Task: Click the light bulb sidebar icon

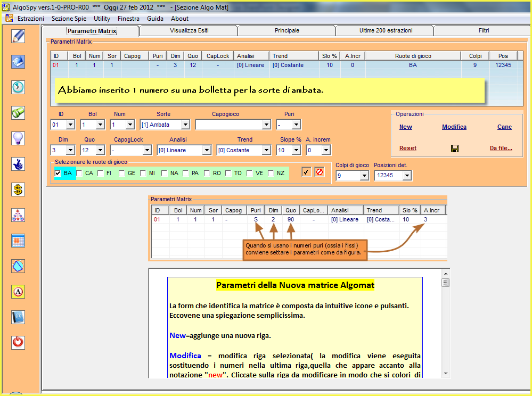Action: pyautogui.click(x=18, y=138)
